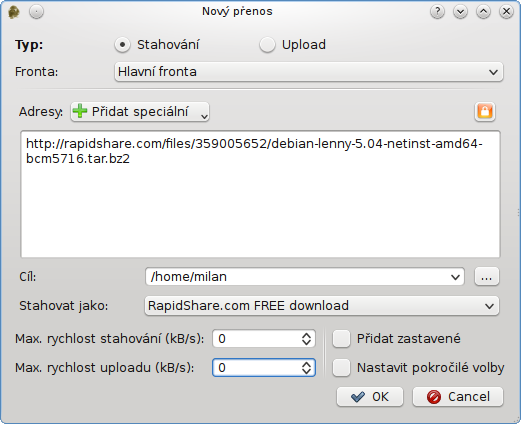Click the Fronta: label
This screenshot has width=521, height=424.
tap(36, 72)
